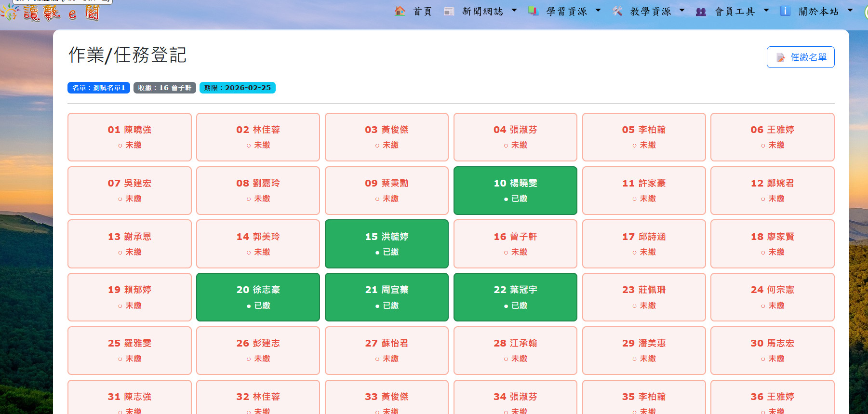Expand the 學習資源 dropdown arrow
Image resolution: width=868 pixels, height=414 pixels.
[x=598, y=10]
